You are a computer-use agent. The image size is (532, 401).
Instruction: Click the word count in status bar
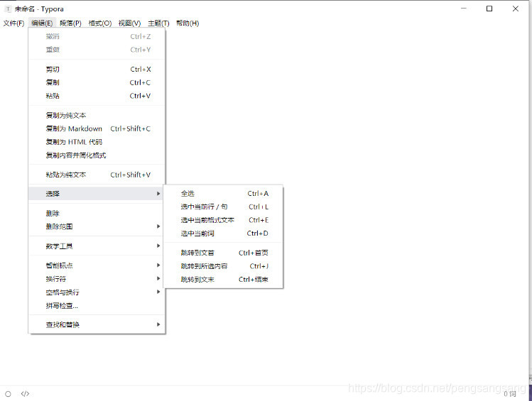point(509,393)
